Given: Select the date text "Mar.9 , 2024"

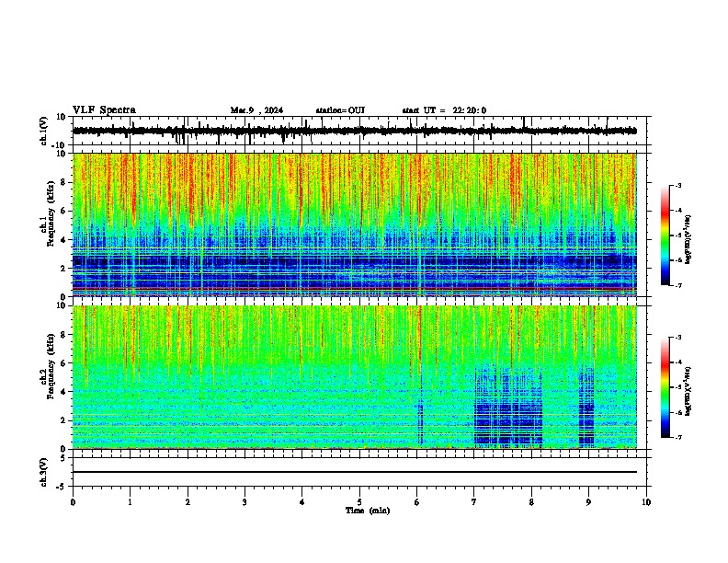Looking at the screenshot, I should pyautogui.click(x=256, y=110).
